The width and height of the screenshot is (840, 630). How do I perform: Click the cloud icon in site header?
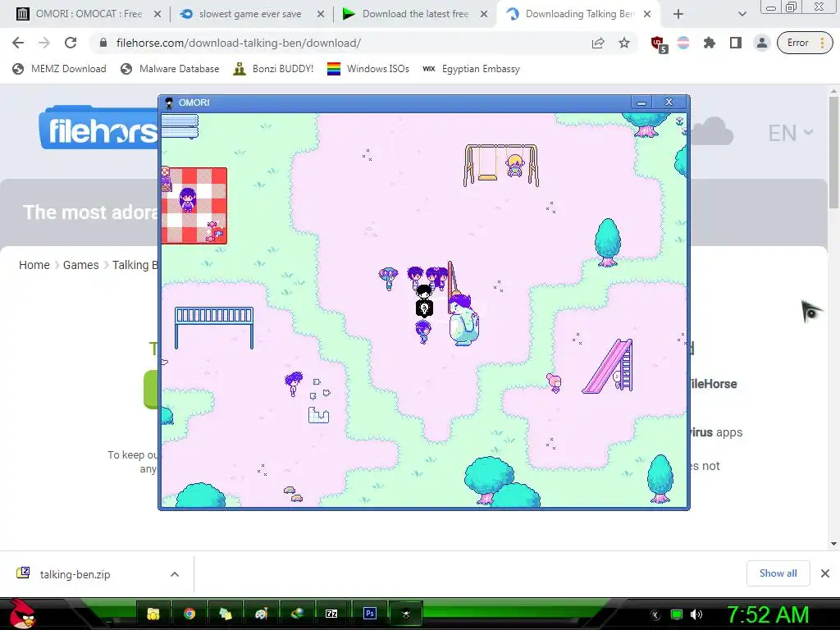712,131
